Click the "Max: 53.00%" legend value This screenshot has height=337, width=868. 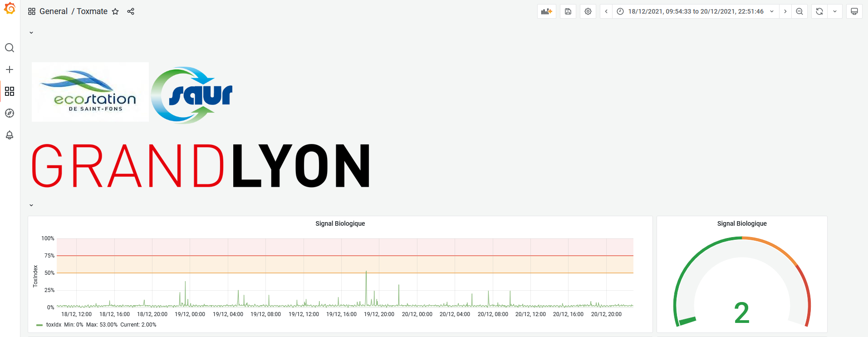102,325
